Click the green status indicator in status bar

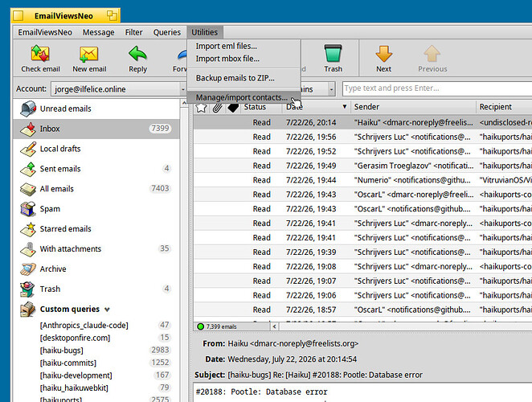pos(200,326)
